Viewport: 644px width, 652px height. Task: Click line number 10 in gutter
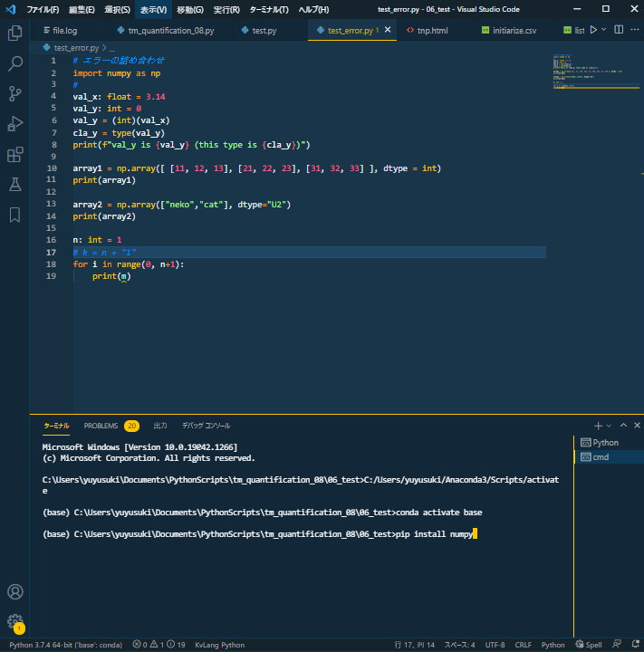52,168
